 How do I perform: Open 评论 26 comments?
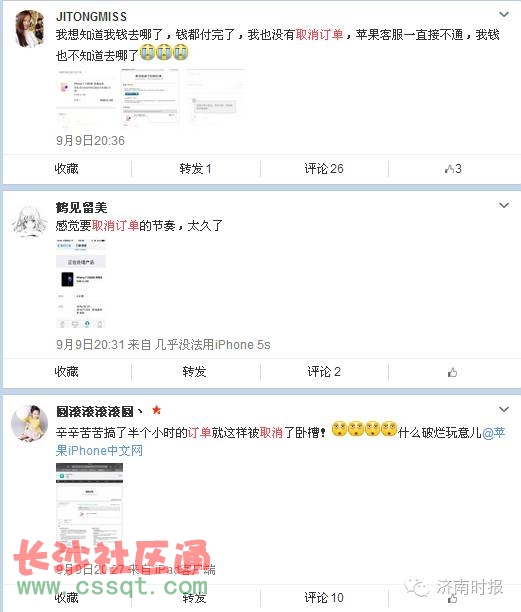324,169
